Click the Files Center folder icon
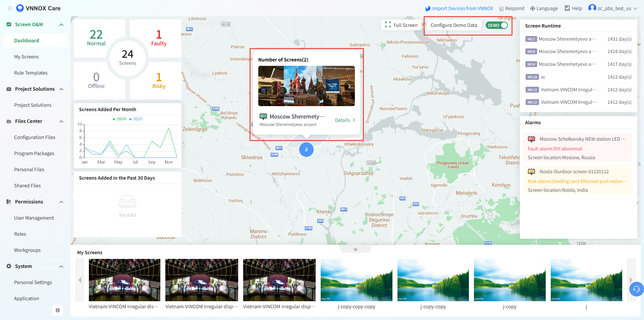This screenshot has height=320, width=644. pyautogui.click(x=9, y=121)
